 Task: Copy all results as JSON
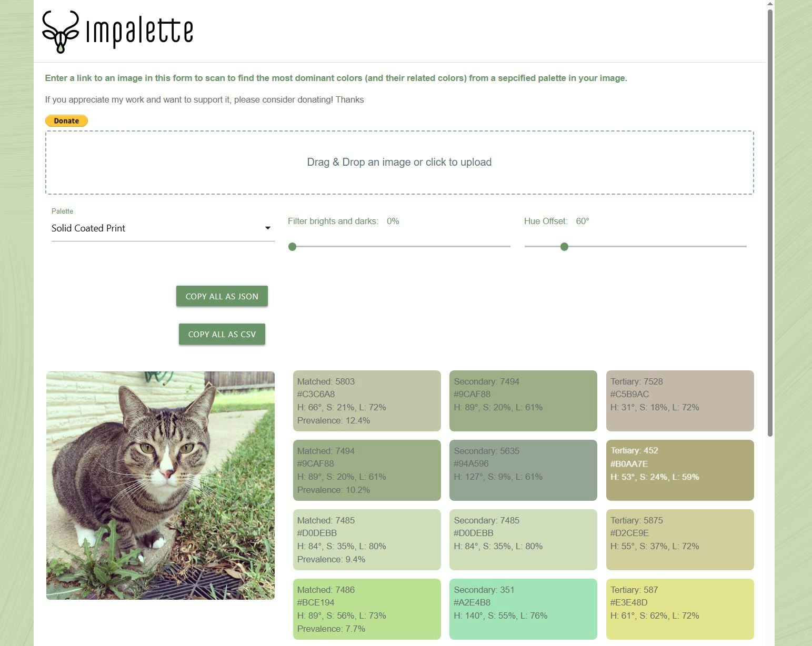[222, 296]
